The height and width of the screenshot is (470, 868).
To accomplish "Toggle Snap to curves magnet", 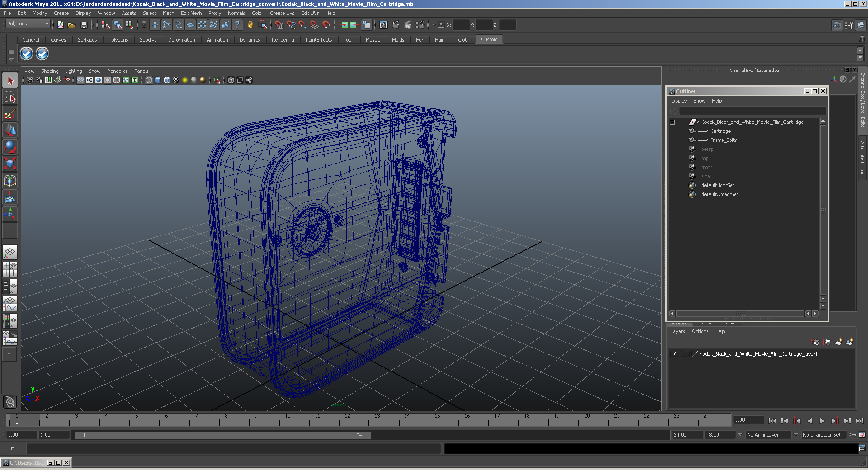I will pos(291,25).
